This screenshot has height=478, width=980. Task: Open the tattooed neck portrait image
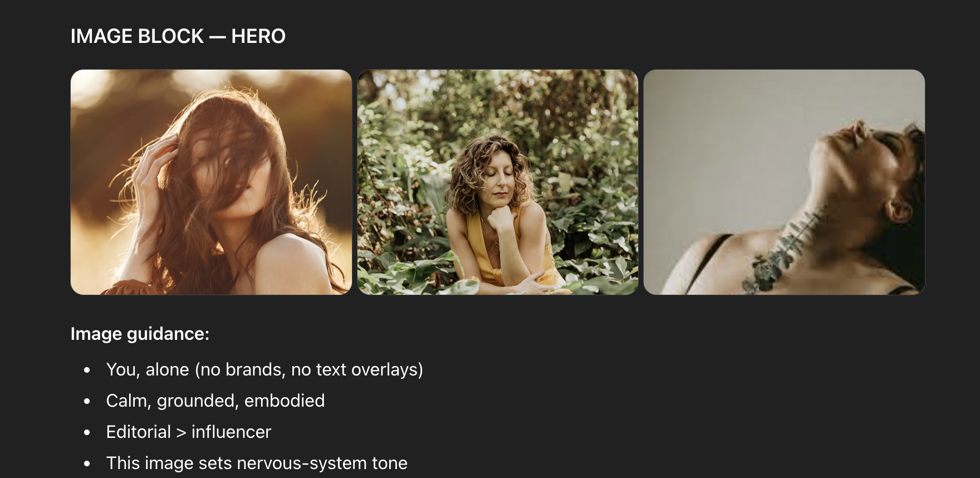(x=784, y=182)
